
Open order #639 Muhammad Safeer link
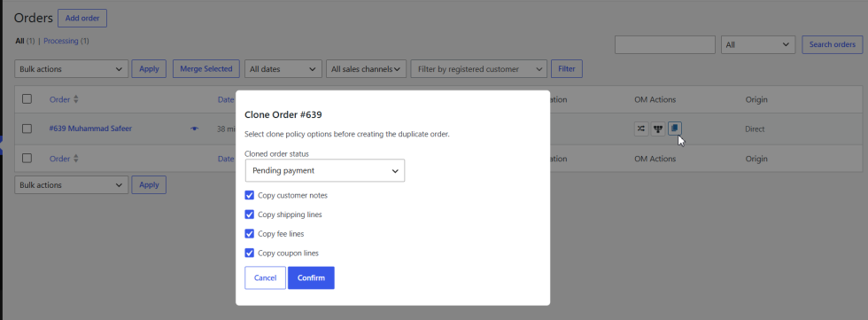tap(90, 129)
